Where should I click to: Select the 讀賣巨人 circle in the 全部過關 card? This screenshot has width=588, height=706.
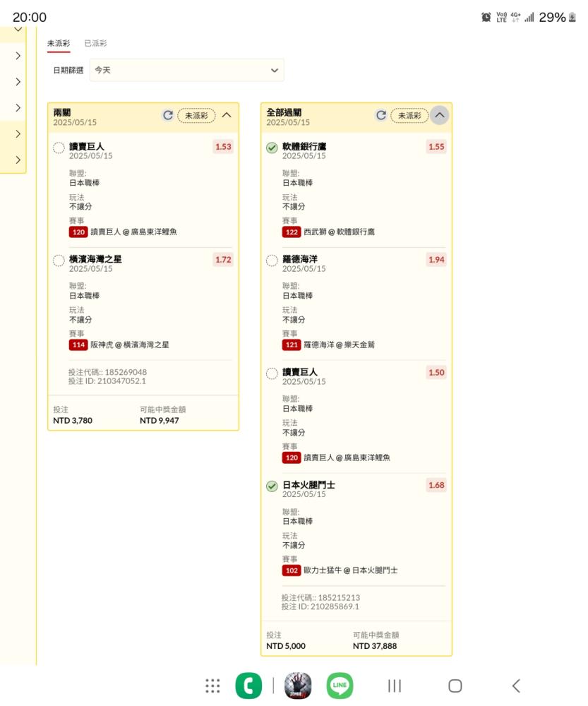click(272, 373)
